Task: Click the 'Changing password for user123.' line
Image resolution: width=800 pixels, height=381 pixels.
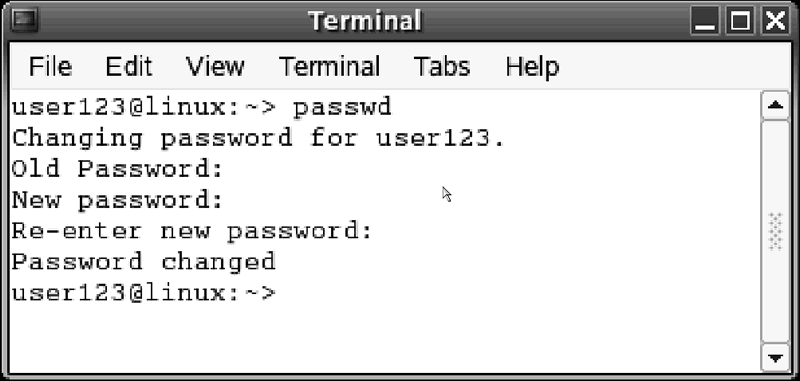Action: pos(258,139)
